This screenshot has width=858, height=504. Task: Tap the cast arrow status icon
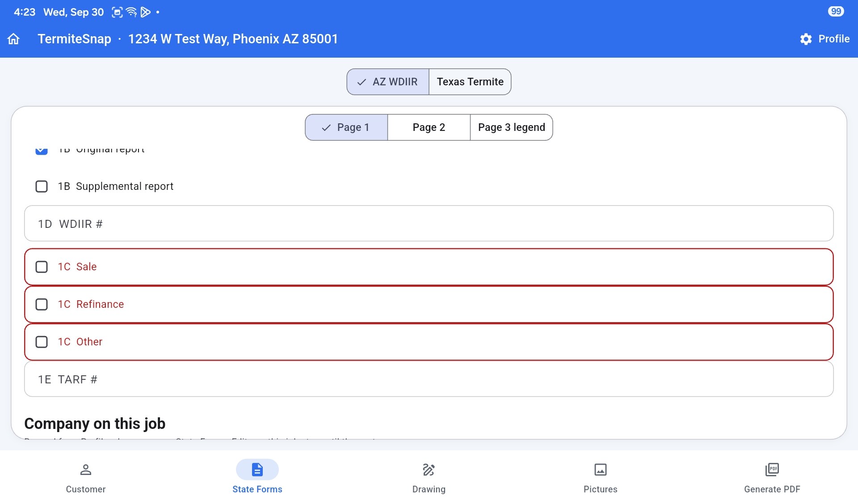point(145,12)
